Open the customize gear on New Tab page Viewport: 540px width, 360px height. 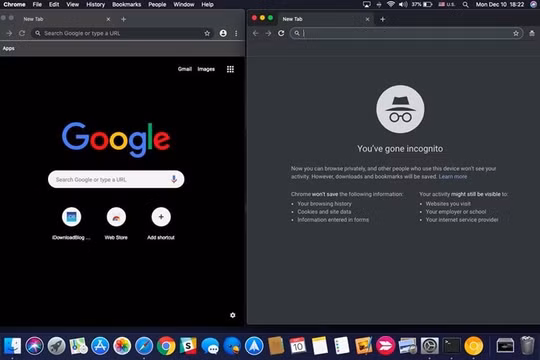pyautogui.click(x=232, y=315)
